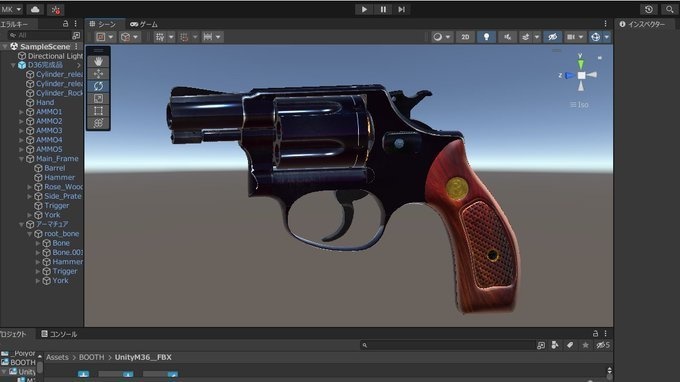Collapse the root_bone node
Image resolution: width=680 pixels, height=382 pixels.
[x=29, y=234]
